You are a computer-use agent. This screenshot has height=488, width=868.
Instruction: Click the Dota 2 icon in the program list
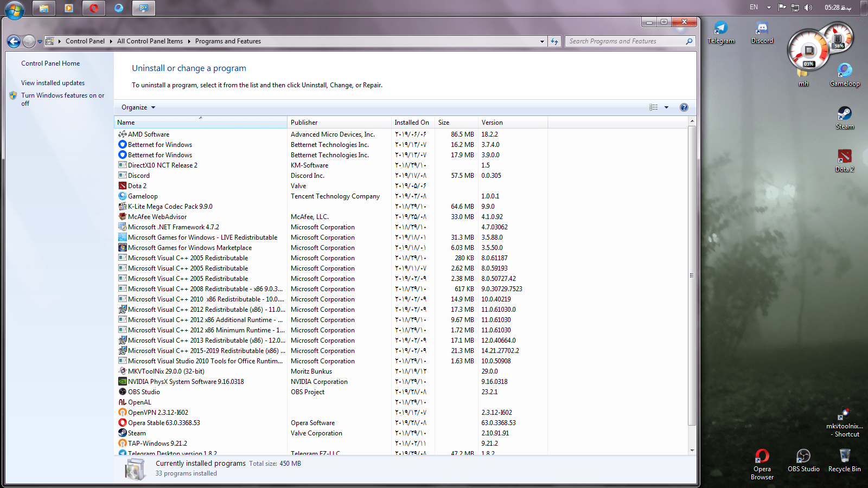pyautogui.click(x=123, y=186)
